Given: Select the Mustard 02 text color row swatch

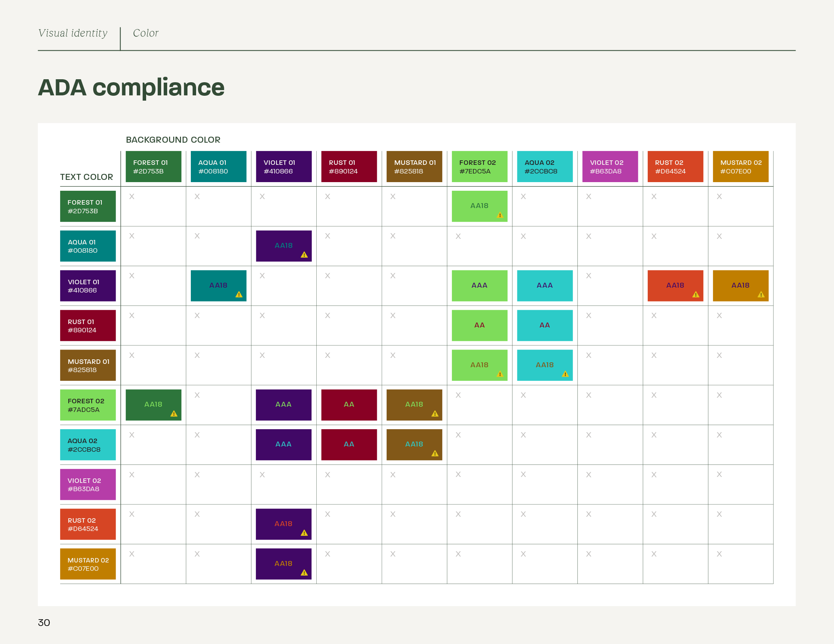Looking at the screenshot, I should click(x=88, y=564).
